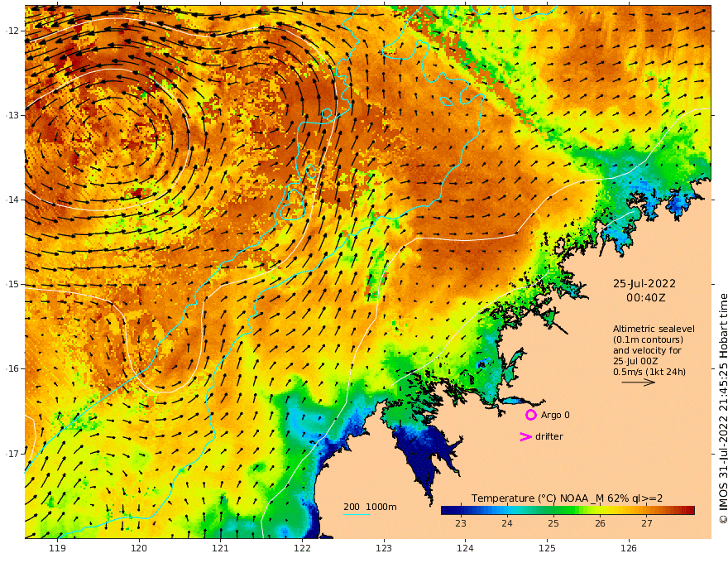The width and height of the screenshot is (728, 563).
Task: Click the colorbar tick label 25
Action: (553, 523)
